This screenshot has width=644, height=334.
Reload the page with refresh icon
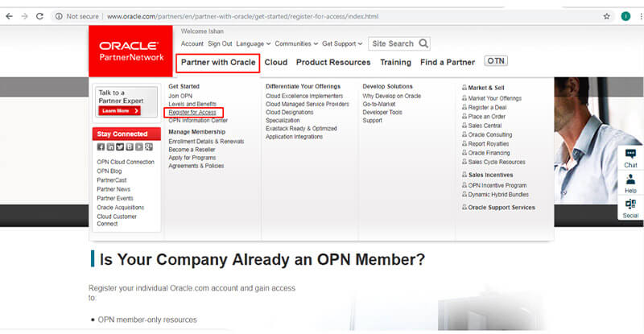pyautogui.click(x=39, y=16)
